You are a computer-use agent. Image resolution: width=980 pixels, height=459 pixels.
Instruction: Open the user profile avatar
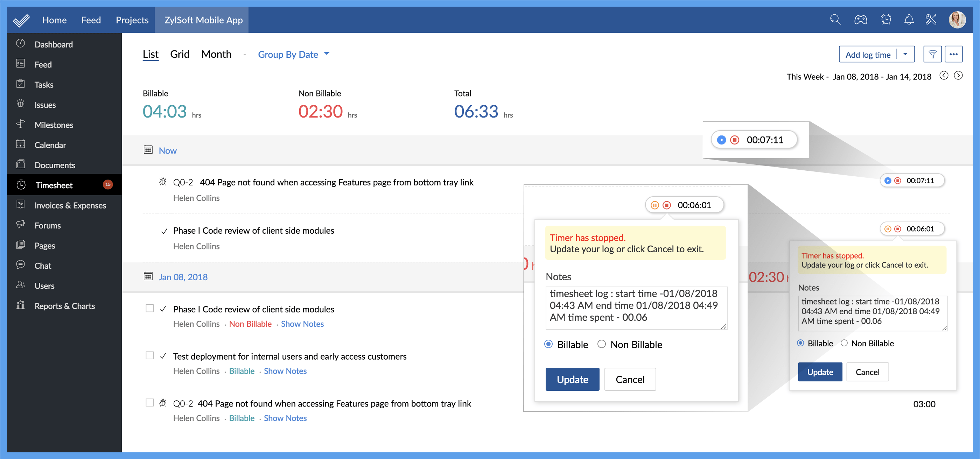click(x=957, y=19)
